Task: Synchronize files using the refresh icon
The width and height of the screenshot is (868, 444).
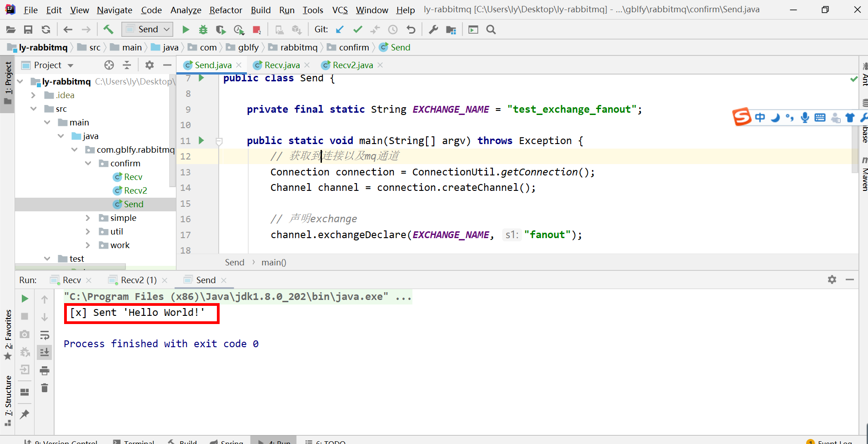Action: pos(46,30)
